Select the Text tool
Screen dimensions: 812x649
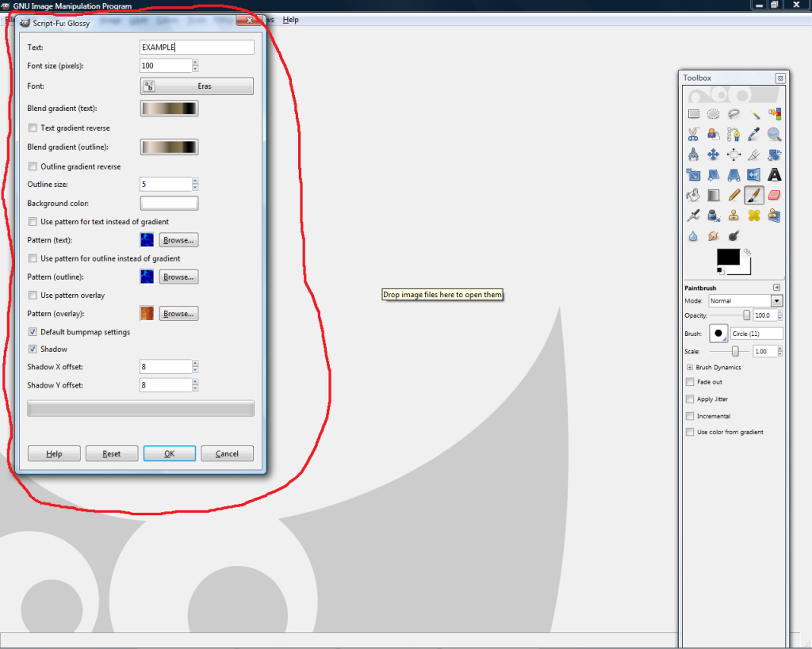click(774, 175)
